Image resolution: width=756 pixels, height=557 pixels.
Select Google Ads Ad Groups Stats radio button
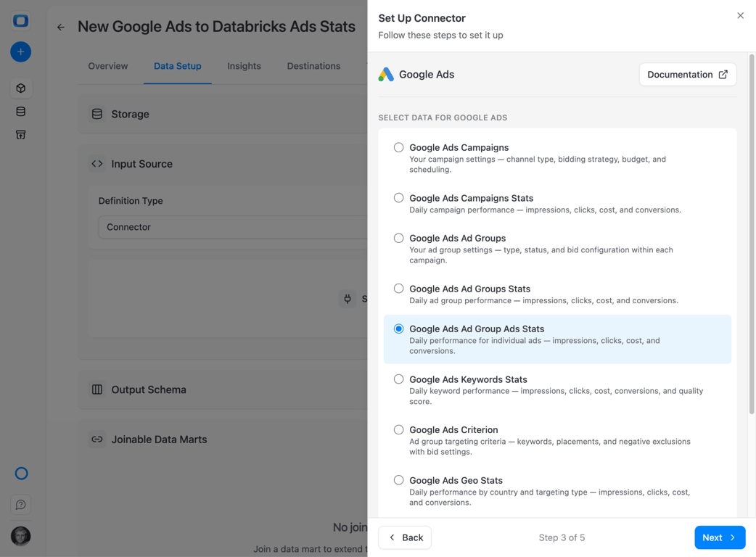coord(399,289)
